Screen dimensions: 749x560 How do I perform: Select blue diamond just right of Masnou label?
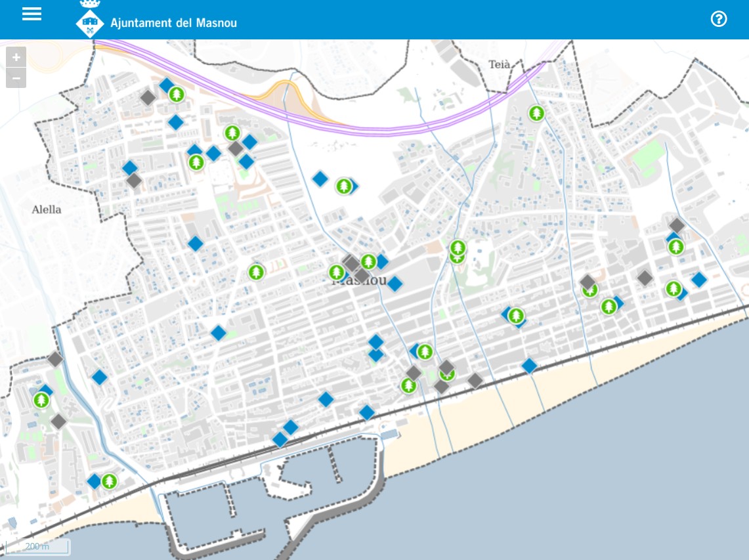click(x=395, y=284)
